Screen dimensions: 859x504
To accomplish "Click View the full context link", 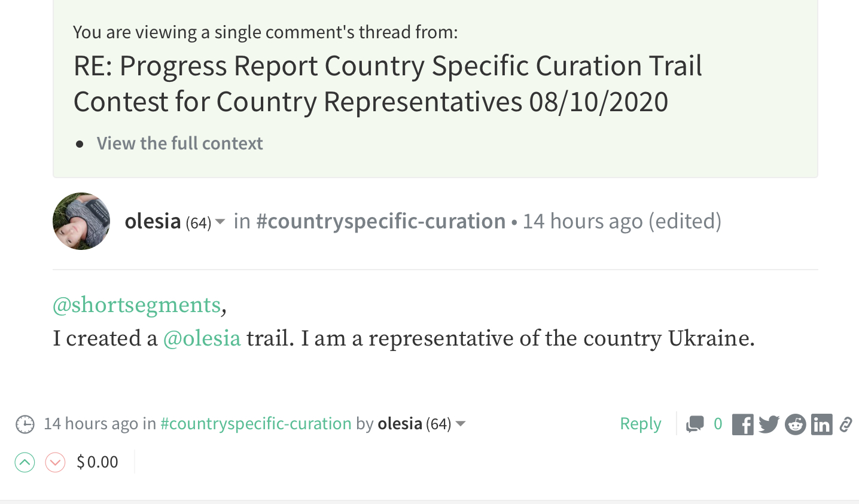I will (179, 143).
